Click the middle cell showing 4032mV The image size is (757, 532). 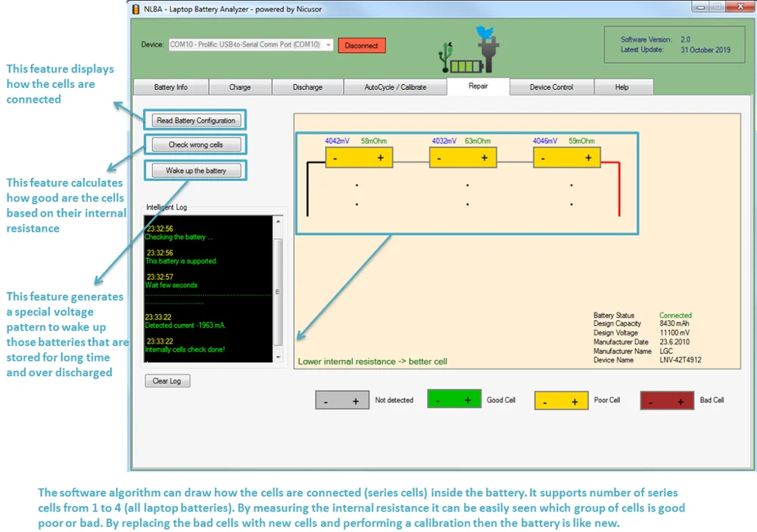(x=463, y=158)
